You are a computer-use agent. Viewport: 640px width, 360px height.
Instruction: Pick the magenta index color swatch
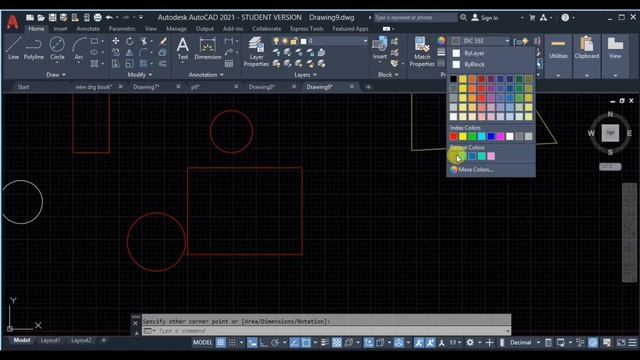coord(500,137)
